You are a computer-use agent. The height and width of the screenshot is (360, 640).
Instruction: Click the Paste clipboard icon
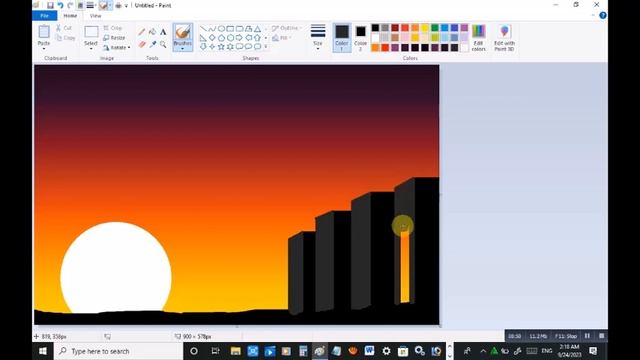[x=44, y=32]
